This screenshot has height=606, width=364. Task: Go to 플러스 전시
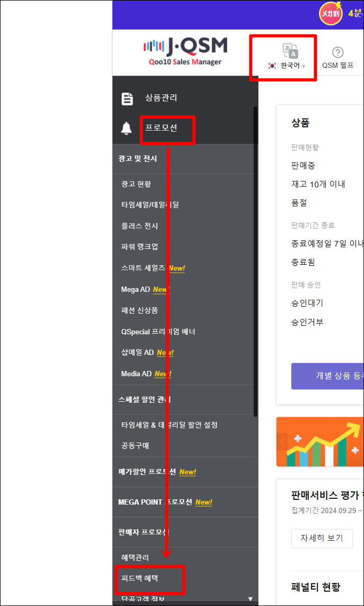[x=139, y=226]
